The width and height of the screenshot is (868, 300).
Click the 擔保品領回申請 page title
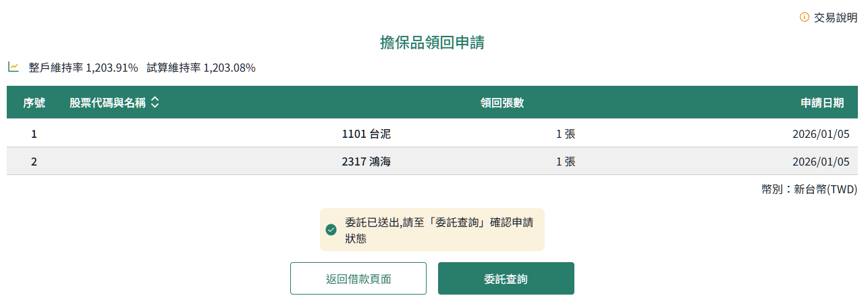[432, 43]
